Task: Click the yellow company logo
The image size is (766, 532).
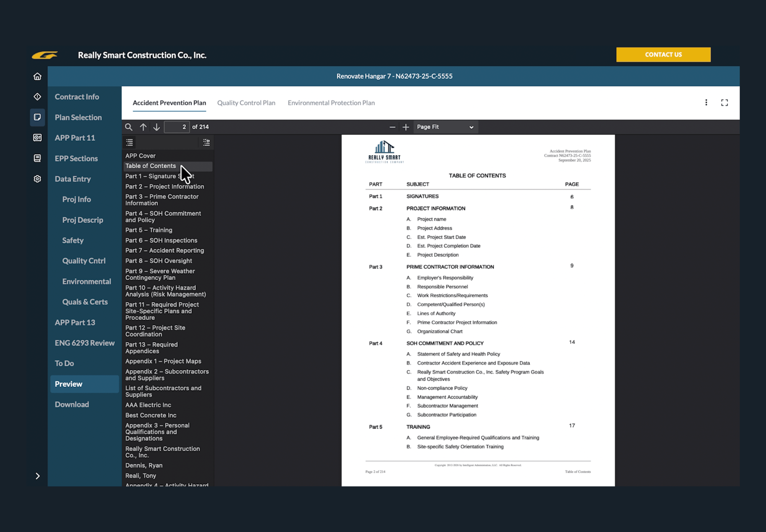Action: point(45,55)
